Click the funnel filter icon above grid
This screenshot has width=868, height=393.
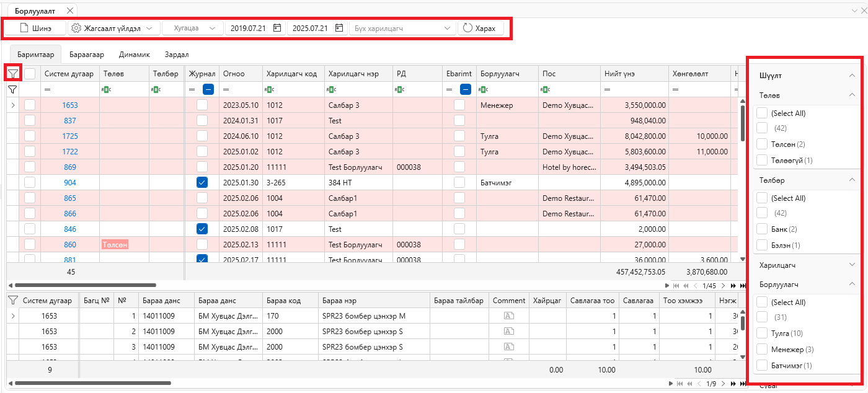coord(13,73)
